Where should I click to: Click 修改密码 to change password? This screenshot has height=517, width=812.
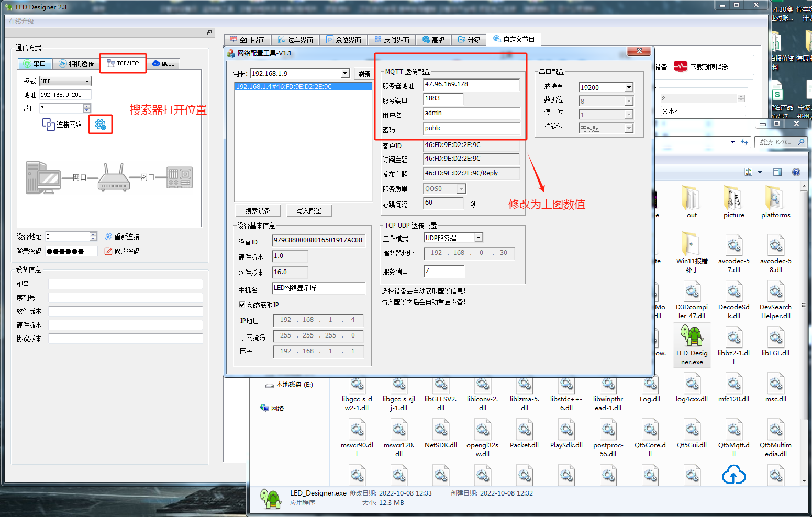(x=122, y=251)
